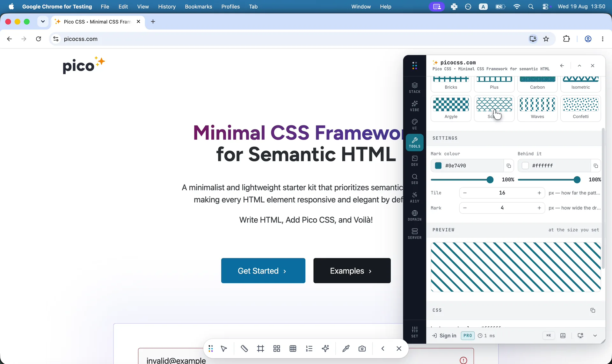The image size is (612, 364).
Task: Click the PRO badge
Action: tap(468, 336)
